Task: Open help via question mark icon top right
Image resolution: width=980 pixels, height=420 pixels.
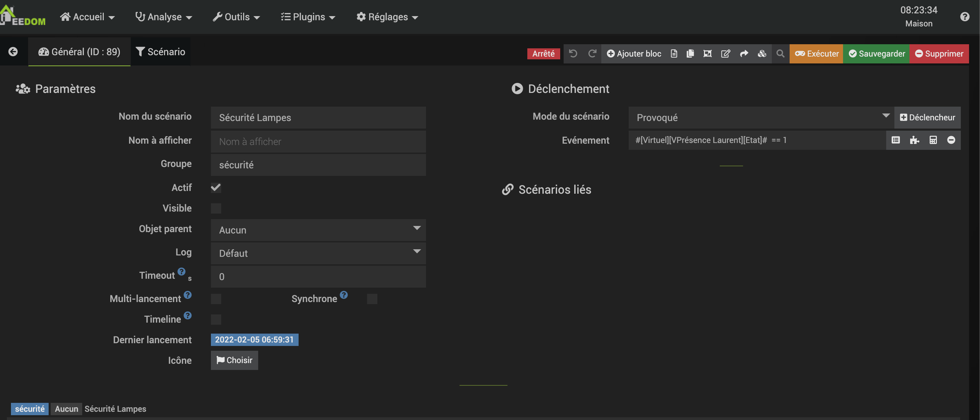Action: pyautogui.click(x=964, y=17)
